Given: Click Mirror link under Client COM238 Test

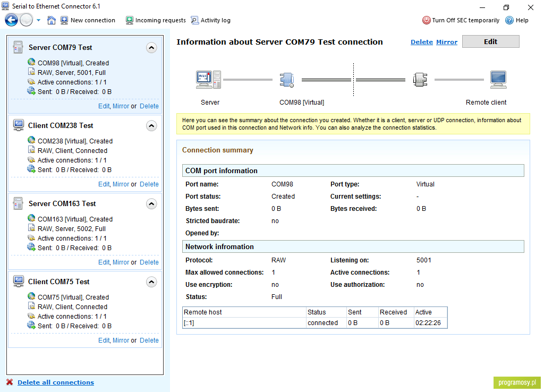Looking at the screenshot, I should point(121,184).
